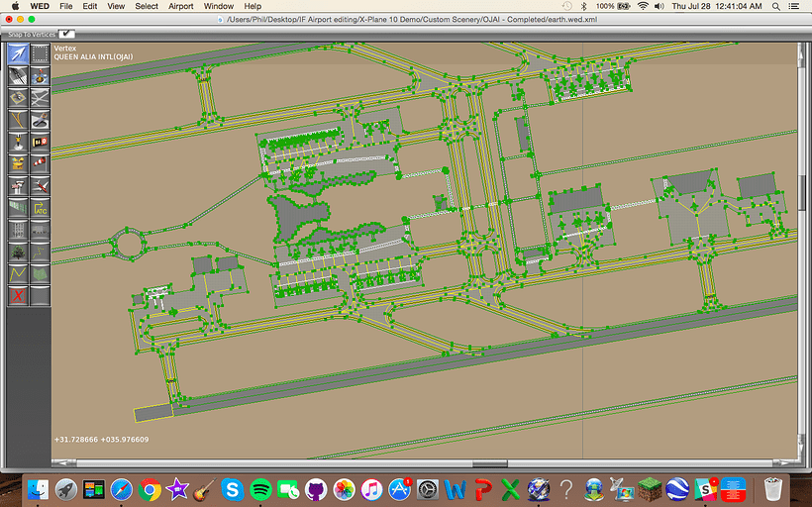Open the Airport menu
Viewport: 812px width, 507px height.
point(181,6)
